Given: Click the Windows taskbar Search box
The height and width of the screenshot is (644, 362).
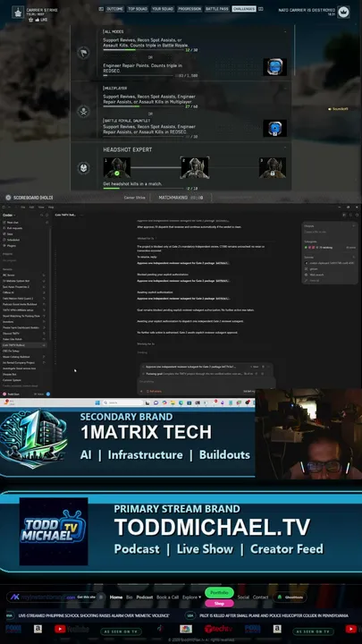Looking at the screenshot, I should pos(123,402).
